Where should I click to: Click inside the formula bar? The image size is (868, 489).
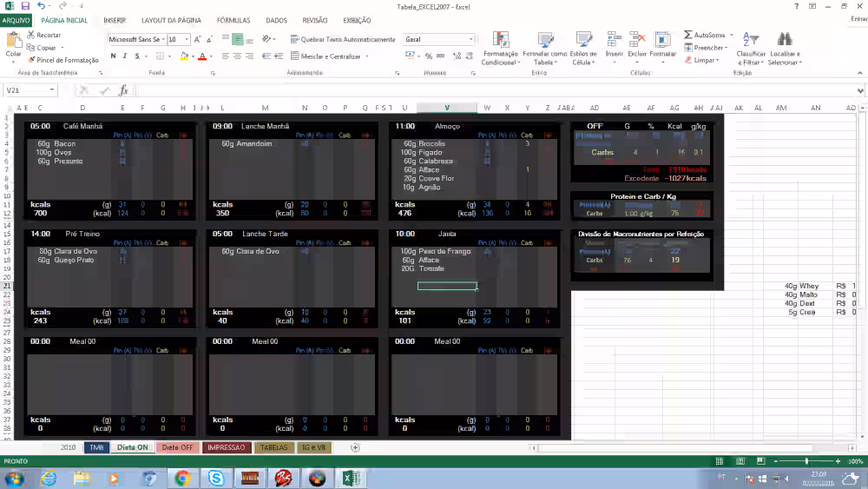click(496, 89)
